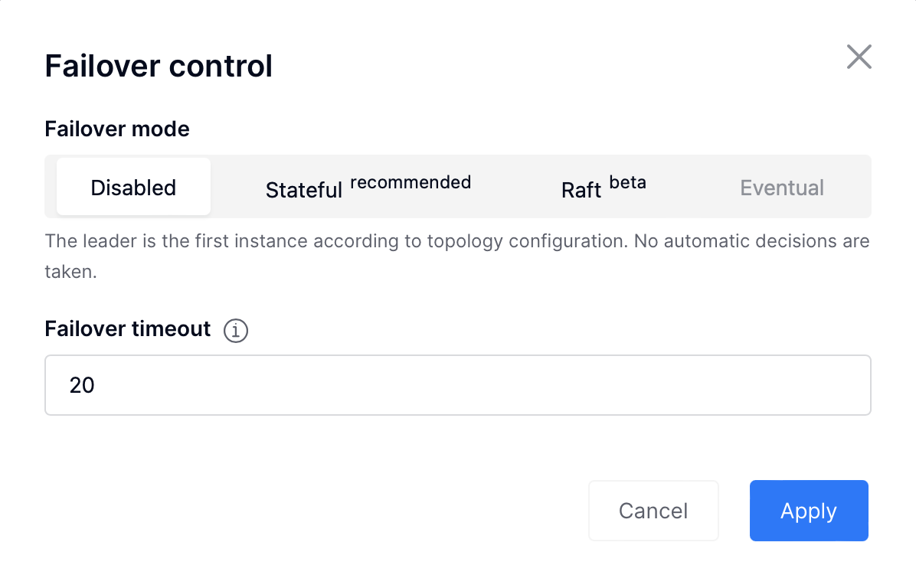Click the "beta" badge beside Raft
This screenshot has height=588, width=916.
(x=627, y=182)
